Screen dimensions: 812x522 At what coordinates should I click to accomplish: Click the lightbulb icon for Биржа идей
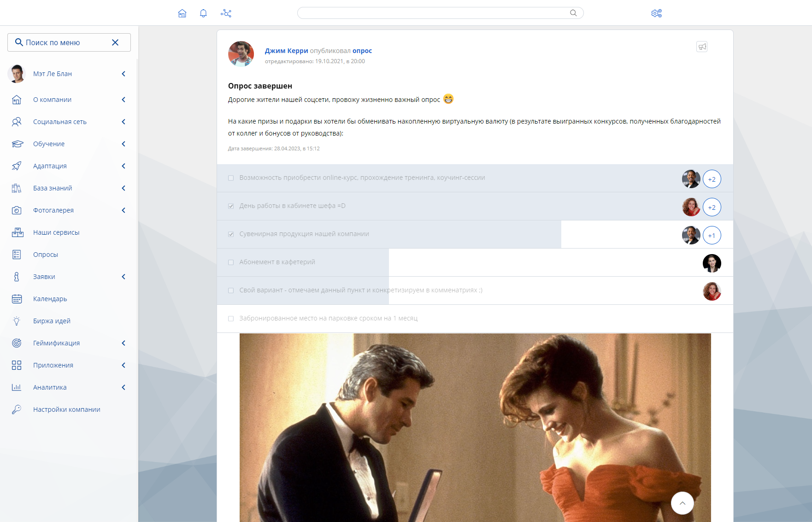(x=17, y=321)
